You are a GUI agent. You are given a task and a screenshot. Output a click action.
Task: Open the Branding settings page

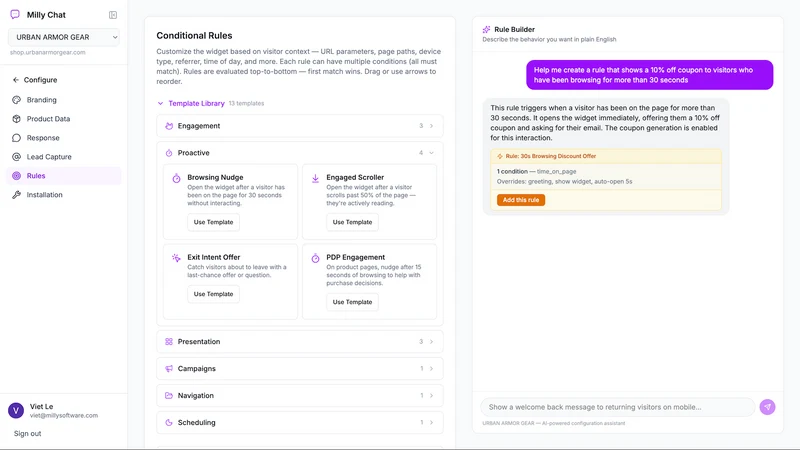click(64, 99)
